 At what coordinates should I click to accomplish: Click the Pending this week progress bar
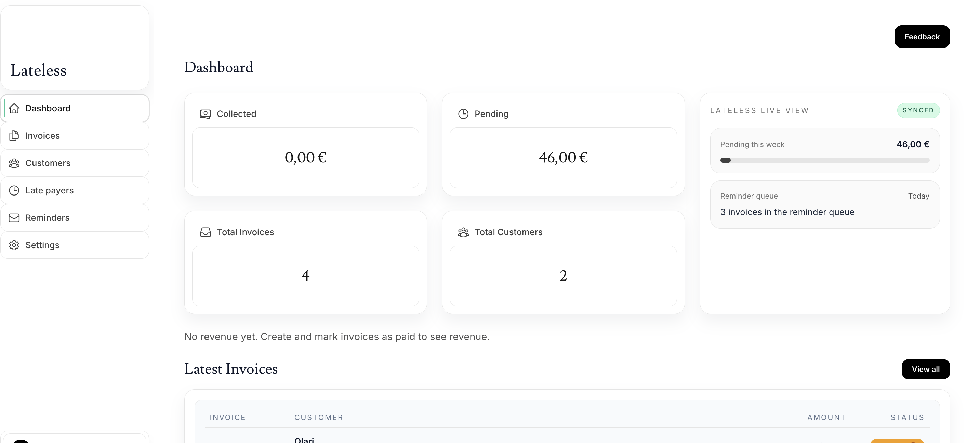pyautogui.click(x=824, y=160)
